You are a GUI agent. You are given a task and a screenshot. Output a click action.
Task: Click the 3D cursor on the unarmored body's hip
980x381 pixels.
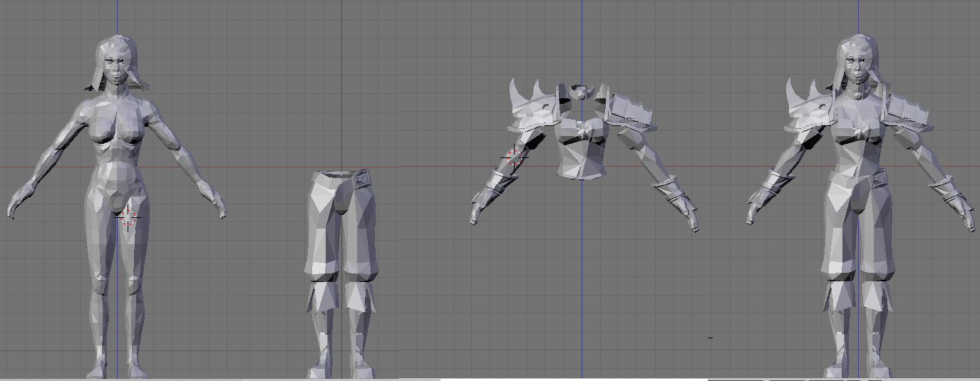(x=129, y=216)
